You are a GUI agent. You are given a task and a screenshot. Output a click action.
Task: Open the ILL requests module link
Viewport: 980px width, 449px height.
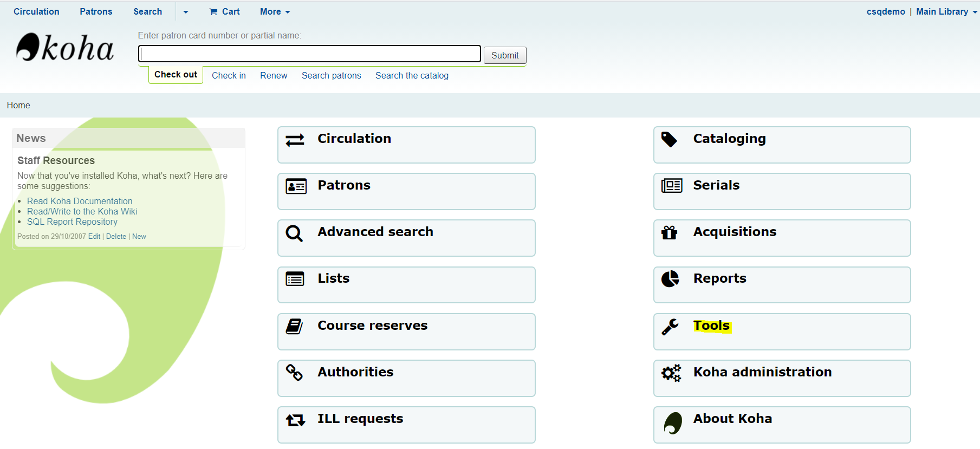(x=406, y=425)
